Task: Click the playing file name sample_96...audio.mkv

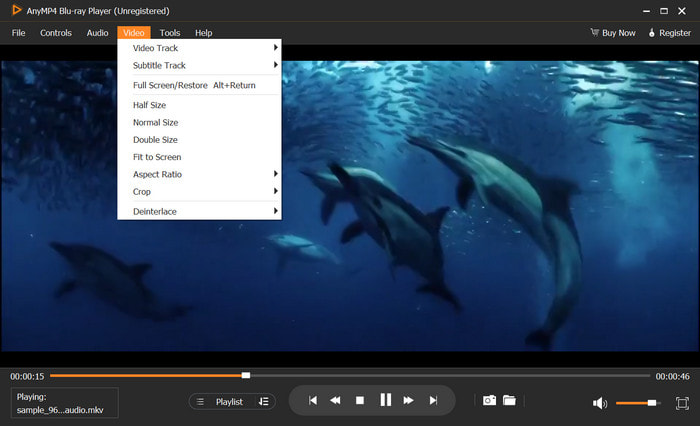Action: point(60,410)
